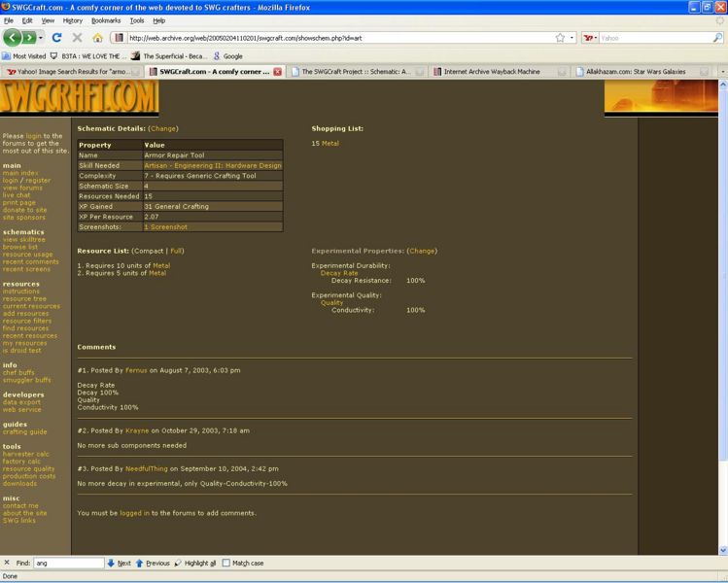Screen dimensions: 728x583
Task: Bookmark this page with the star icon
Action: coord(560,38)
